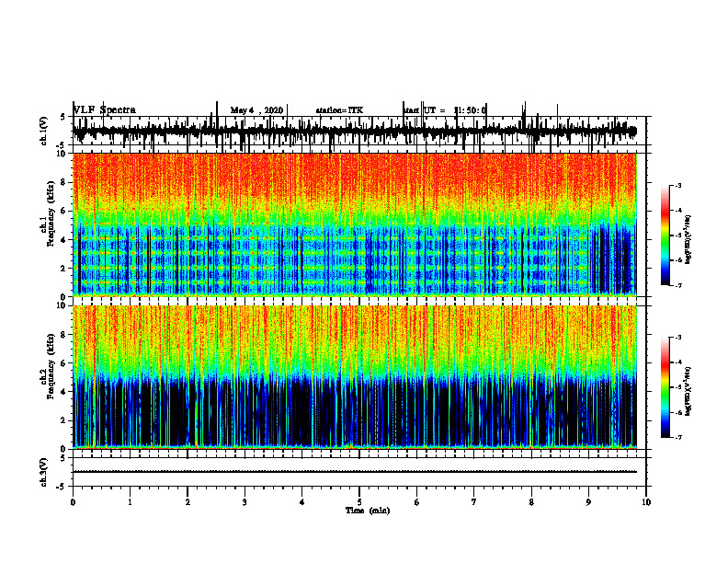Click the "-3" label atop ch.1 color bar

[677, 185]
